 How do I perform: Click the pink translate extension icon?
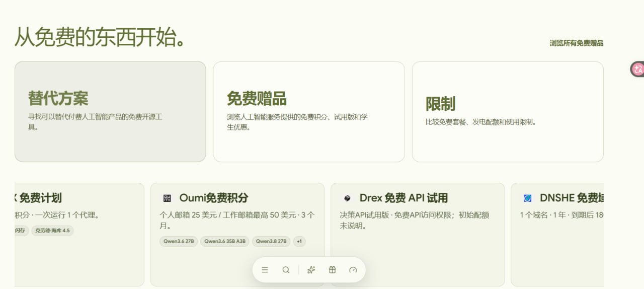coord(637,69)
